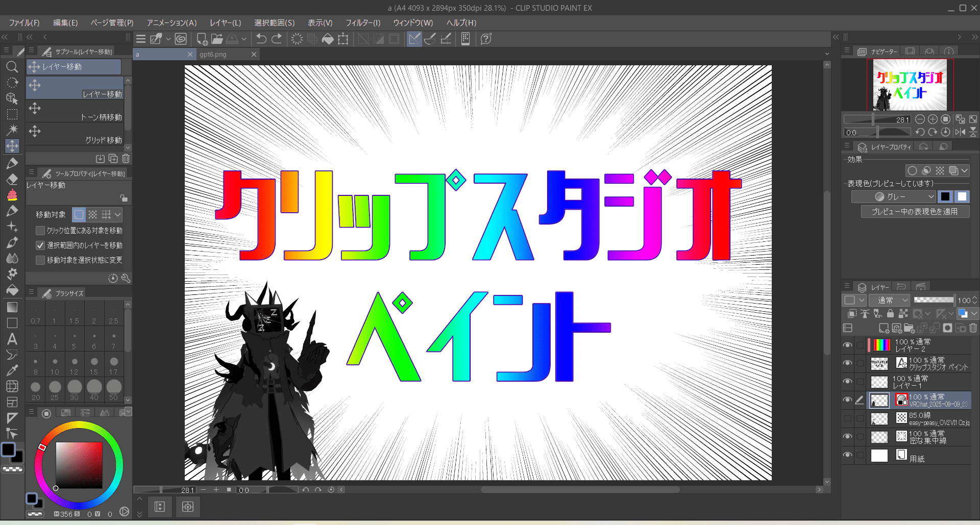The height and width of the screenshot is (525, 980).
Task: Select the 密な集中線 layer
Action: (x=927, y=437)
